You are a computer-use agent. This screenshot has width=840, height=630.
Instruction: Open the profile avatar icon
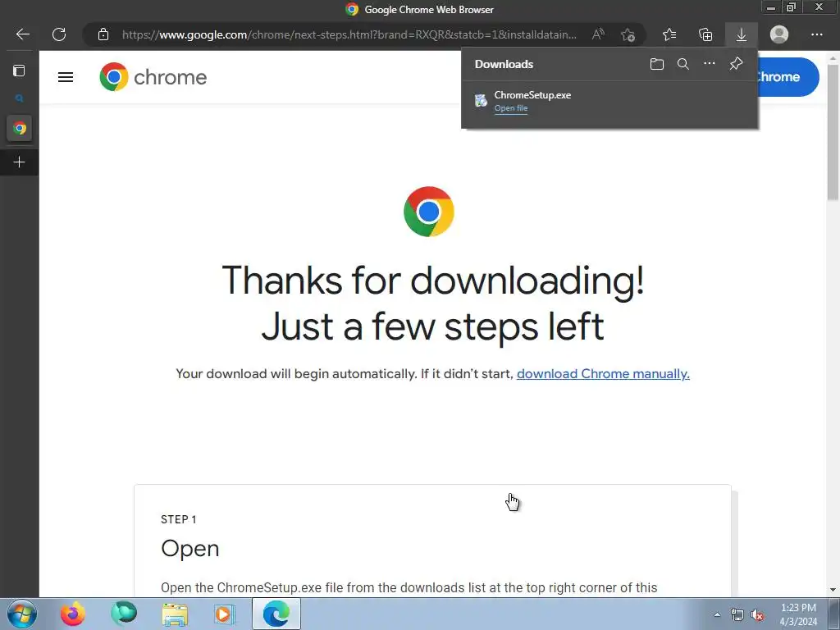pos(779,34)
